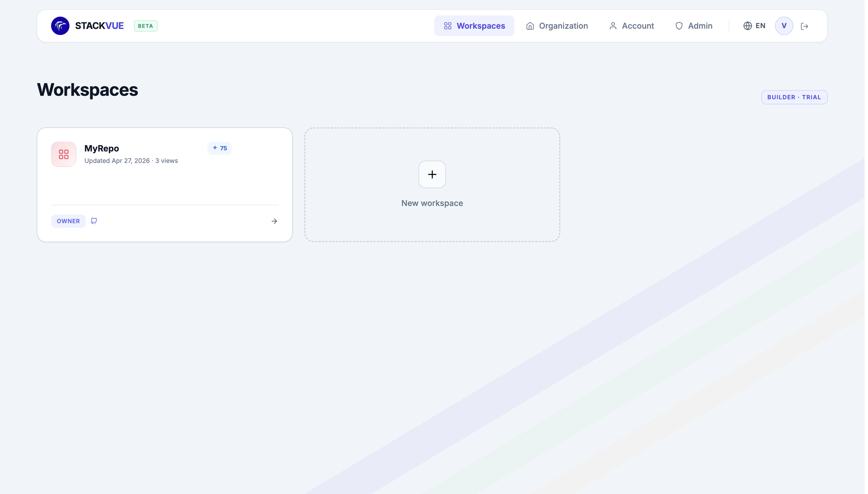Open the Account tab
868x494 pixels.
point(631,26)
